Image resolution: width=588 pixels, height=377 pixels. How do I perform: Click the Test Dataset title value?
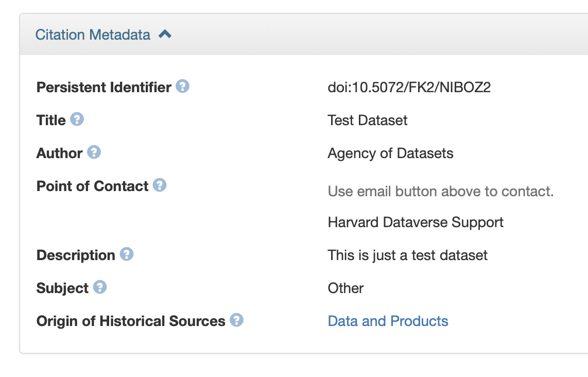tap(367, 120)
